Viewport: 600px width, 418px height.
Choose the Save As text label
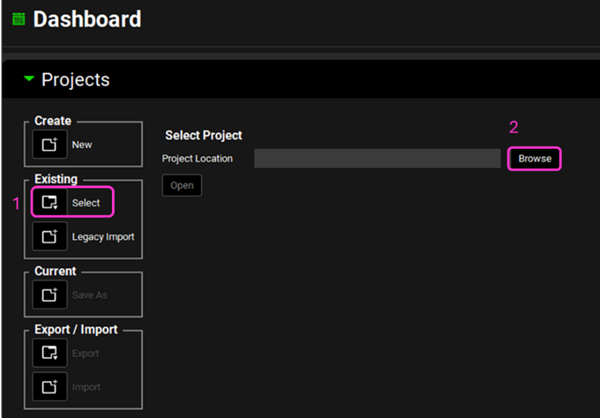[x=88, y=295]
